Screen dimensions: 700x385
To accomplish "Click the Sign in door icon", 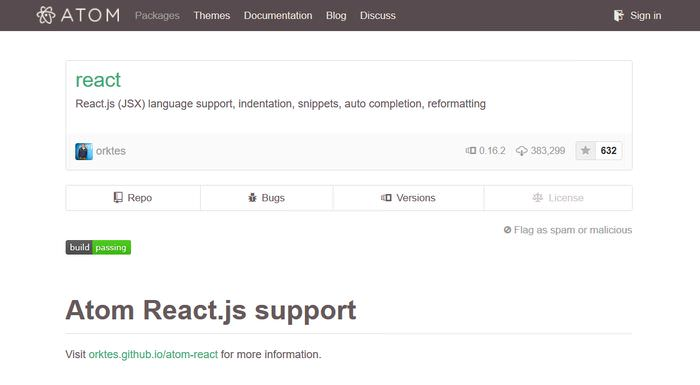I will click(x=618, y=16).
